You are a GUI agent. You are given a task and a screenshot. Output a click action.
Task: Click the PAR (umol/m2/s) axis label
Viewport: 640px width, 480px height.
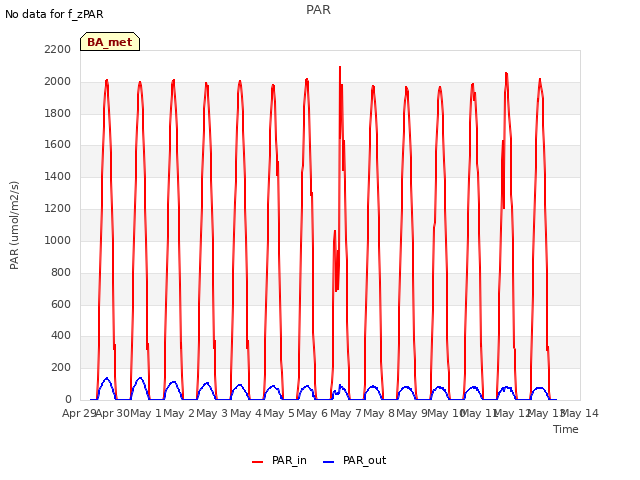click(14, 225)
